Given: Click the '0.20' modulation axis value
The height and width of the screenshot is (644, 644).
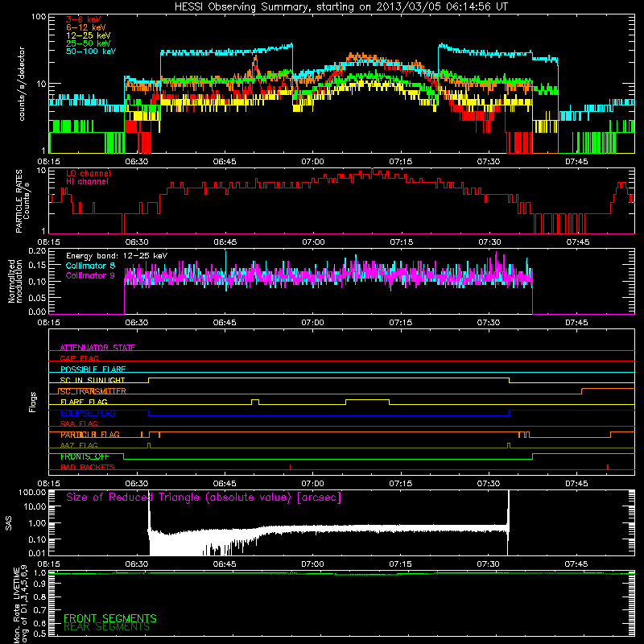Looking at the screenshot, I should 37,250.
